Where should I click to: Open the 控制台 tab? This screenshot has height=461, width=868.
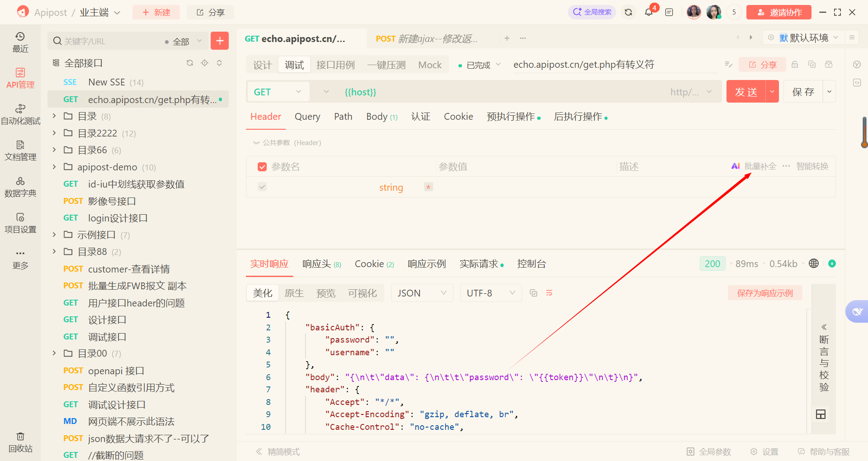531,263
